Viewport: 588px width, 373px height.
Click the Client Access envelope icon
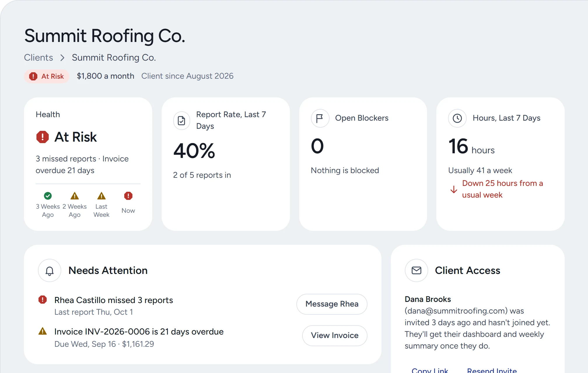pyautogui.click(x=416, y=270)
